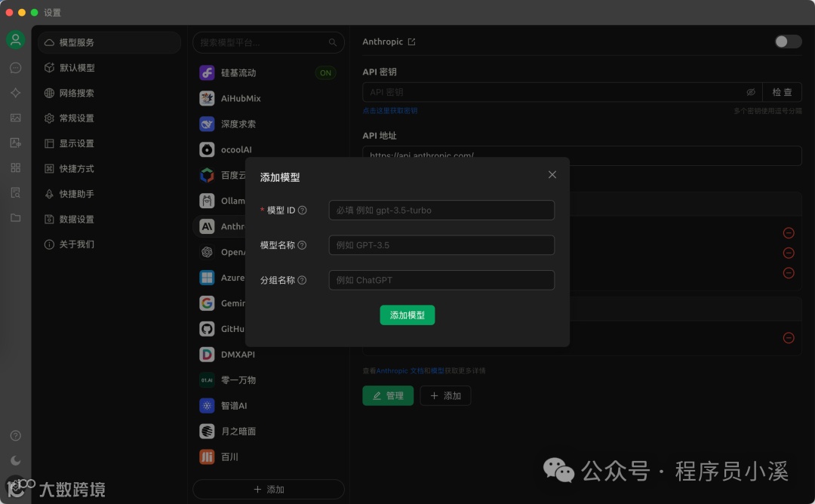Image resolution: width=815 pixels, height=504 pixels.
Task: Select the ocoolAI provider
Action: tap(268, 149)
